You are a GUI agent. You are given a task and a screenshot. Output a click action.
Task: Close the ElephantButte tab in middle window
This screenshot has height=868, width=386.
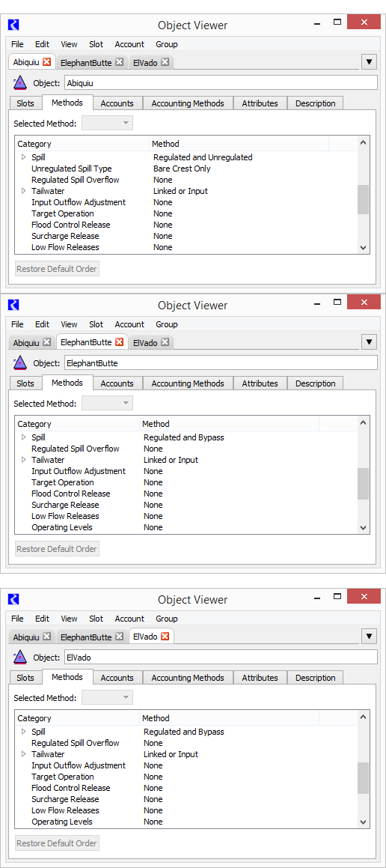click(x=119, y=342)
